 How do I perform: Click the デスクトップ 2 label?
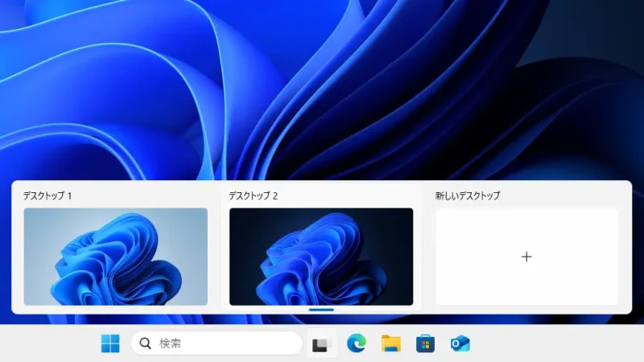253,195
